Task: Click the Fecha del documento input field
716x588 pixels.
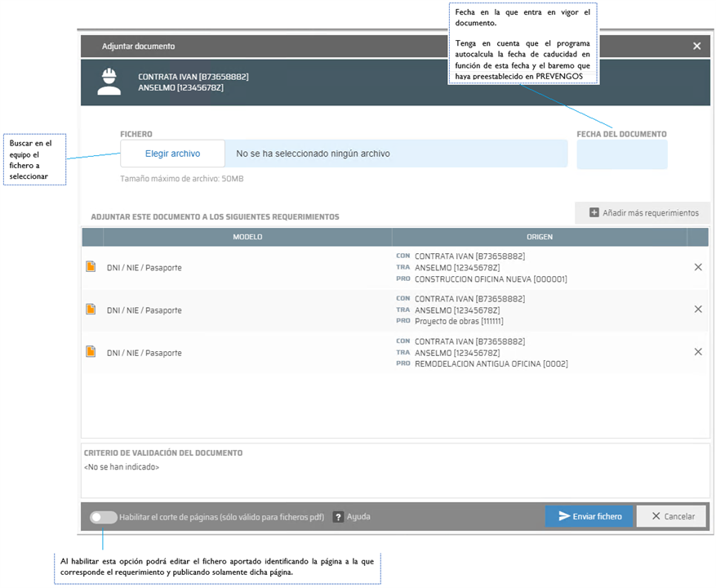Action: (x=621, y=154)
